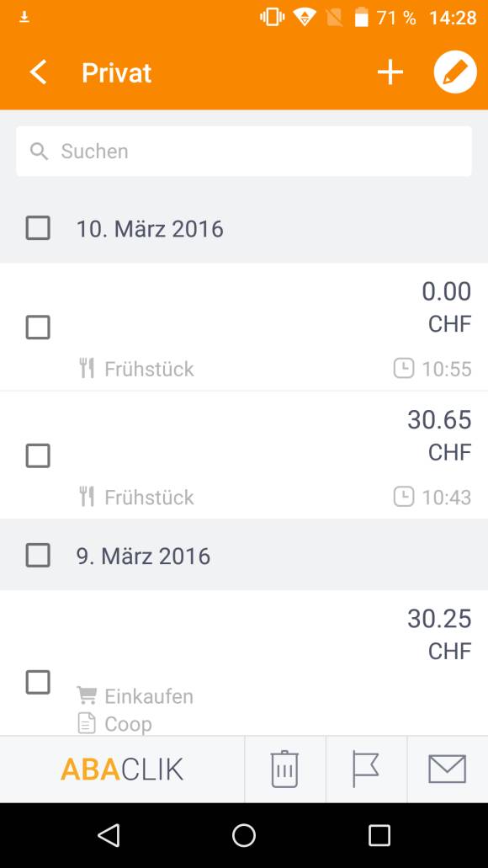Tap the back arrow next to Privat
Screen dimensions: 488x868
tap(38, 72)
